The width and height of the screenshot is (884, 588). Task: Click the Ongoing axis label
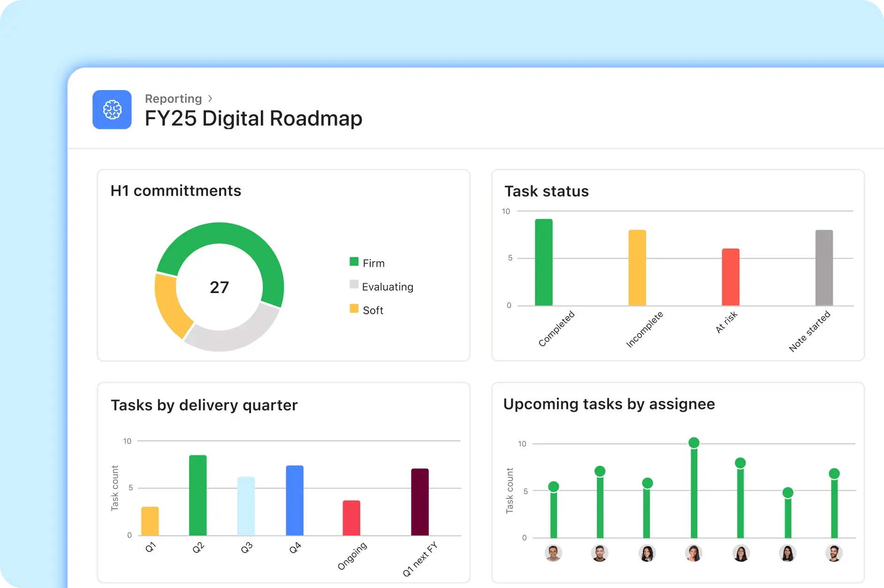pyautogui.click(x=352, y=556)
